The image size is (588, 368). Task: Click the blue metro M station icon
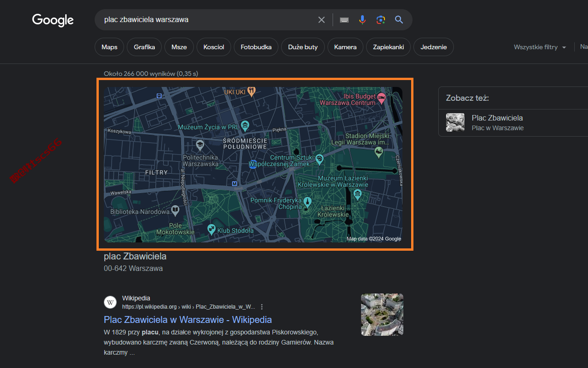click(235, 184)
